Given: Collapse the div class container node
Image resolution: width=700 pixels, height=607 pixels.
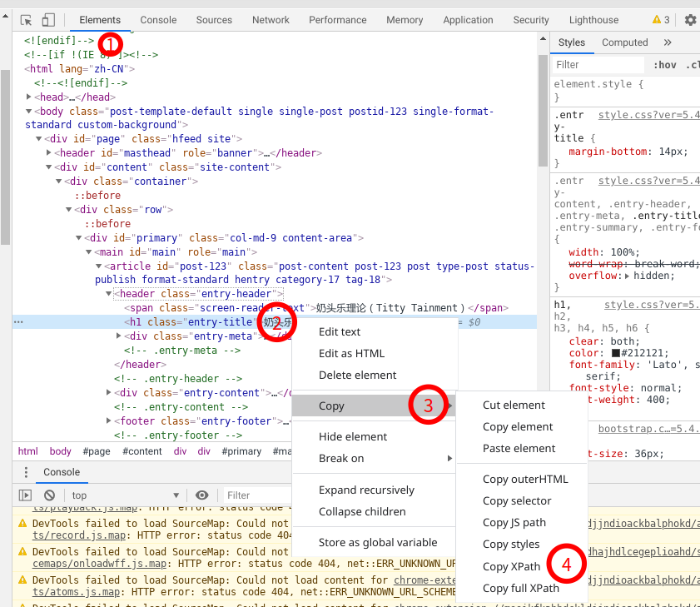Looking at the screenshot, I should (58, 182).
